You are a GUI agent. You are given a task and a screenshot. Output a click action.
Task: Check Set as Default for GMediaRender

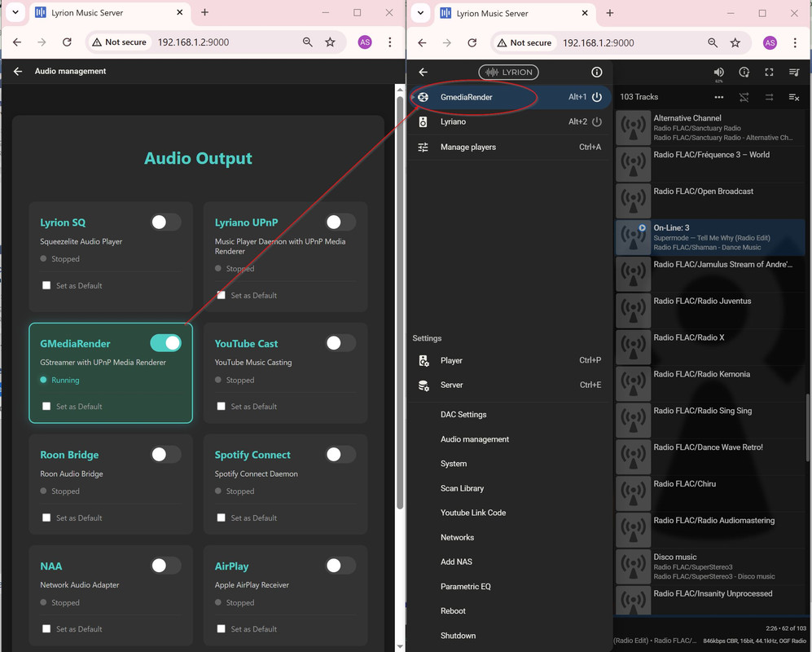pos(46,407)
